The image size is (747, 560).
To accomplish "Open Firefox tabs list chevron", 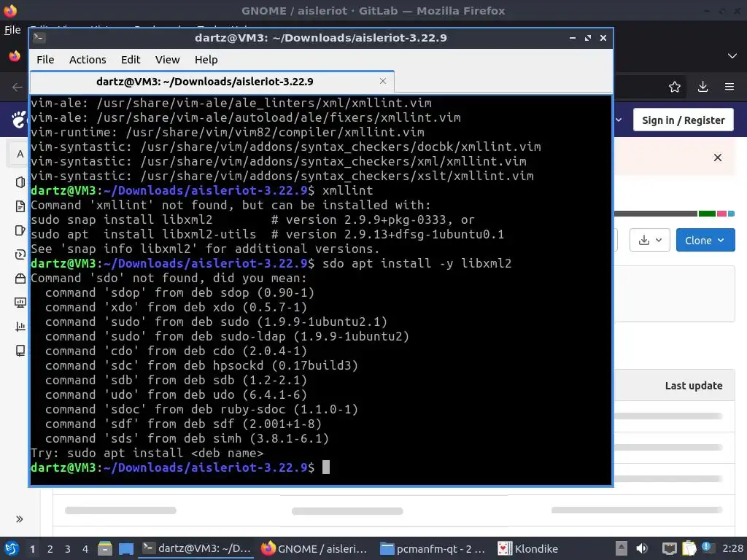I will tap(732, 56).
